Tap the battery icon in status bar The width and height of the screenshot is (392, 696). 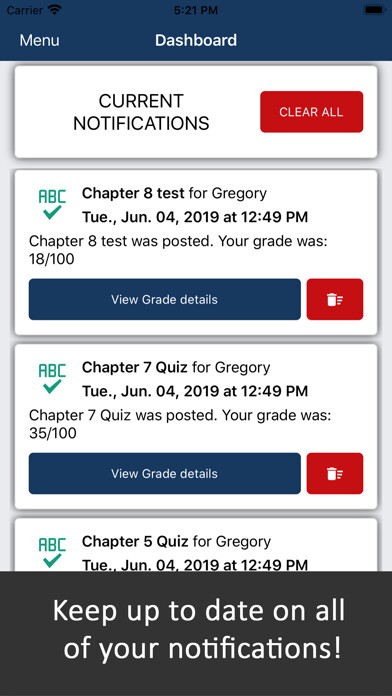374,10
